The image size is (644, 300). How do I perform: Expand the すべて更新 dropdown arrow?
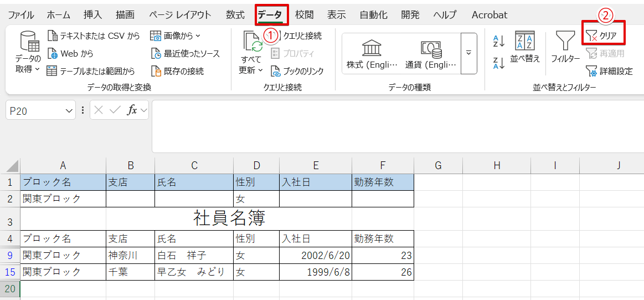[x=260, y=70]
